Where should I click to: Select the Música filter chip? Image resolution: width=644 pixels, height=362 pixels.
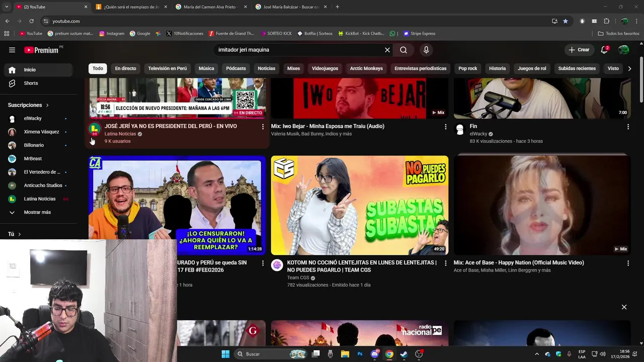click(x=206, y=68)
